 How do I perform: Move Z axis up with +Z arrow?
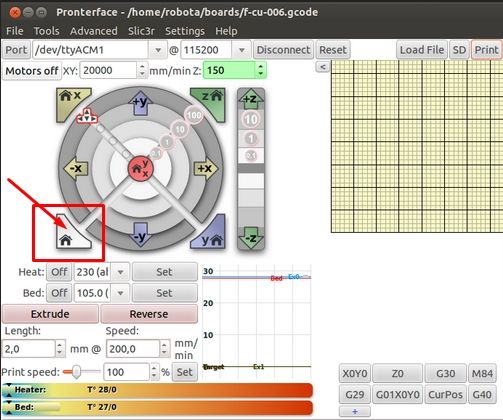click(x=251, y=99)
